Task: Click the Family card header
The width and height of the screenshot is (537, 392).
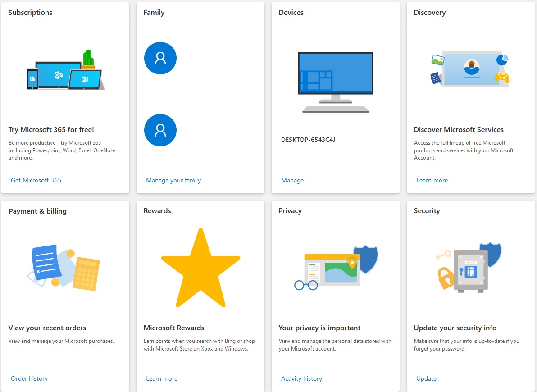Action: (x=154, y=12)
